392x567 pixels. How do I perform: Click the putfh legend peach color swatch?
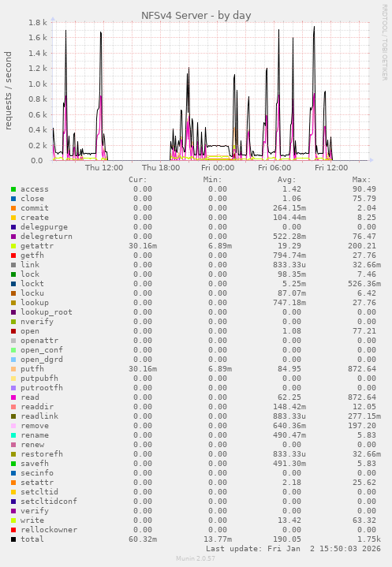click(13, 369)
